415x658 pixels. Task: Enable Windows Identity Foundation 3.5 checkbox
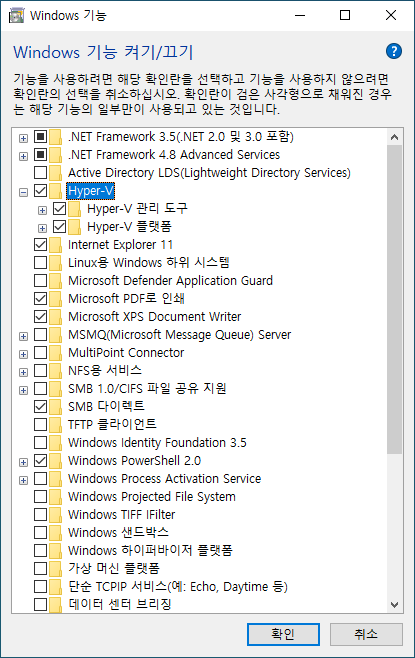(x=40, y=442)
